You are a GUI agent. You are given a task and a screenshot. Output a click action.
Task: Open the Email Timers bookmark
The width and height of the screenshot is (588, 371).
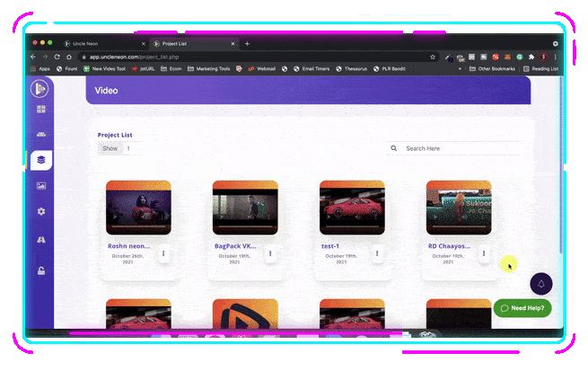pyautogui.click(x=312, y=68)
